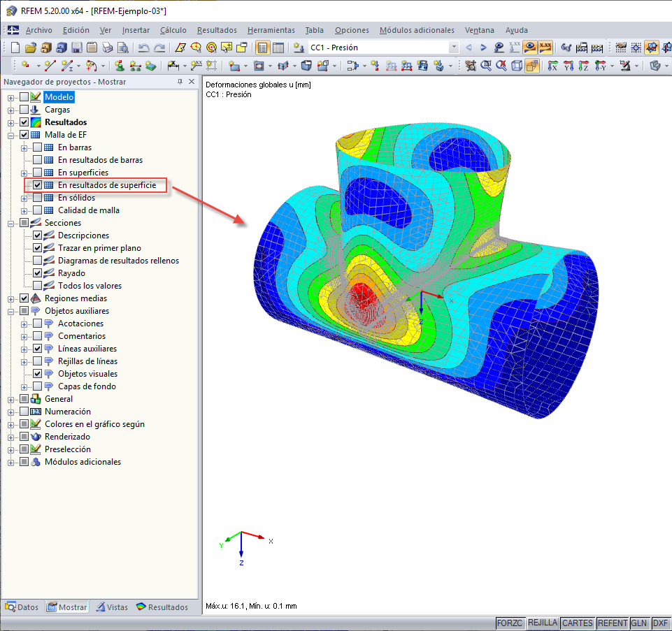Pin the project navigator panel

(180, 81)
